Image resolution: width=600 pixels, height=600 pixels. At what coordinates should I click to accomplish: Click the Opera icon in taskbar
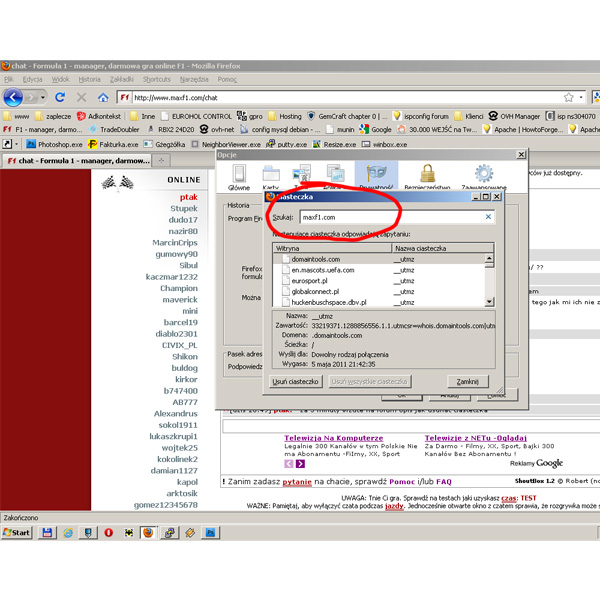109,533
